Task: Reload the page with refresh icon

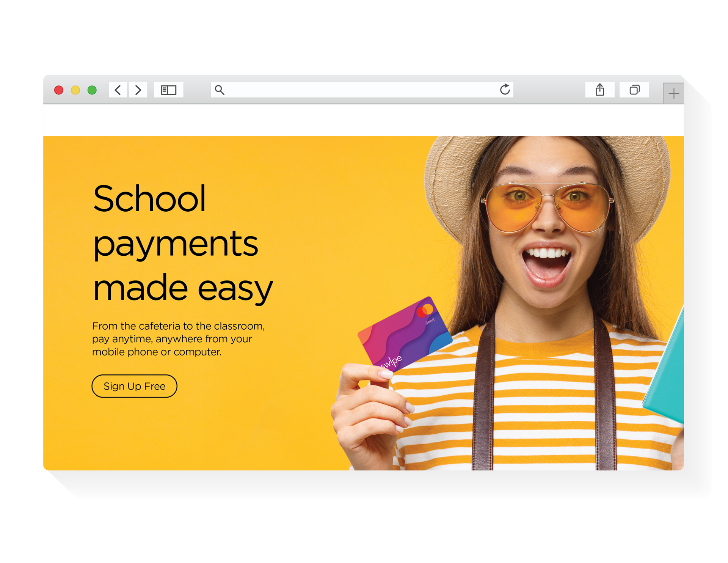Action: click(x=505, y=90)
